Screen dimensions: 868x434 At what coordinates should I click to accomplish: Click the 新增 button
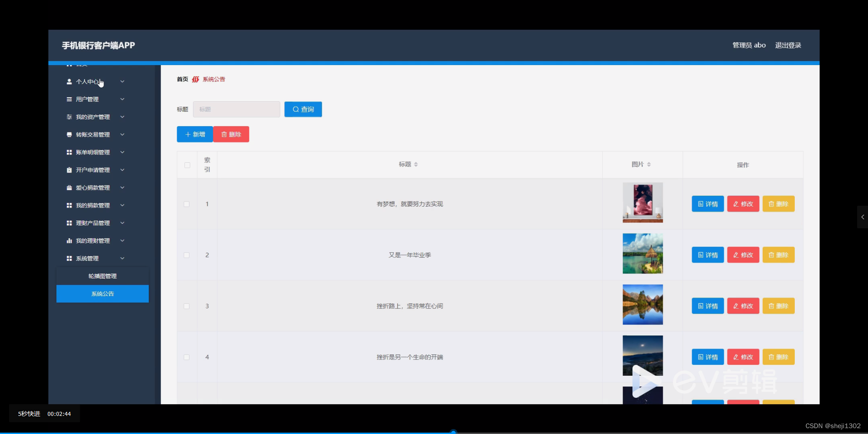(195, 134)
